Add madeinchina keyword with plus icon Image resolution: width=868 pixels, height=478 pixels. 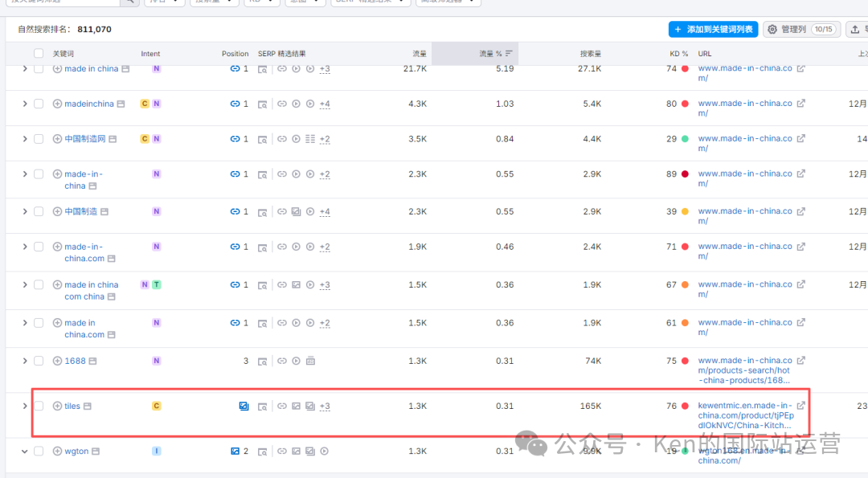click(x=57, y=104)
